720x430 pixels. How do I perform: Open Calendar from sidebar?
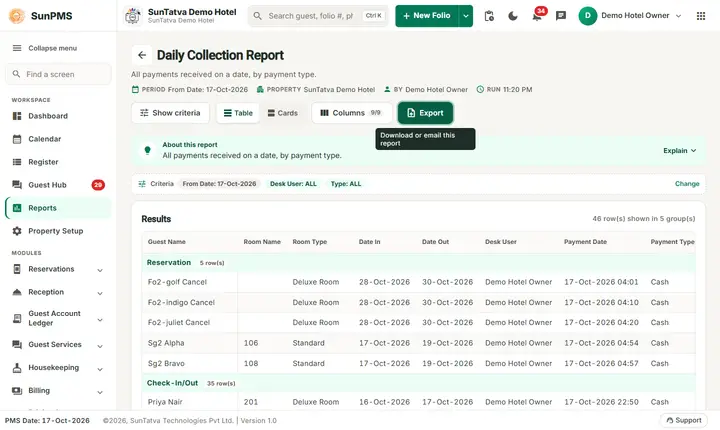(58, 139)
